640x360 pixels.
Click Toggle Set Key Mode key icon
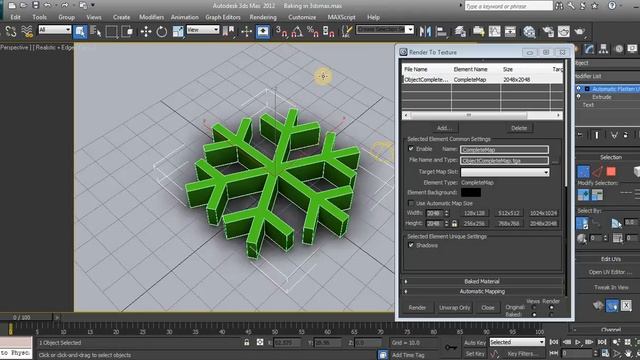tap(451, 347)
